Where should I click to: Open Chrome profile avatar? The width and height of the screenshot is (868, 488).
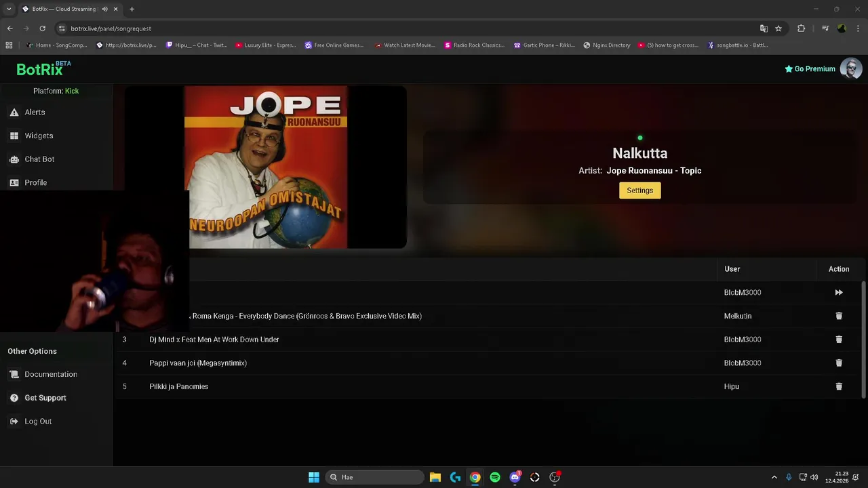[842, 28]
